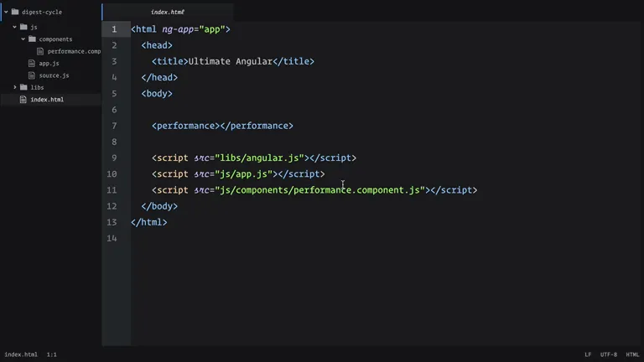Click the opening <head> tag
The width and height of the screenshot is (644, 362).
157,45
